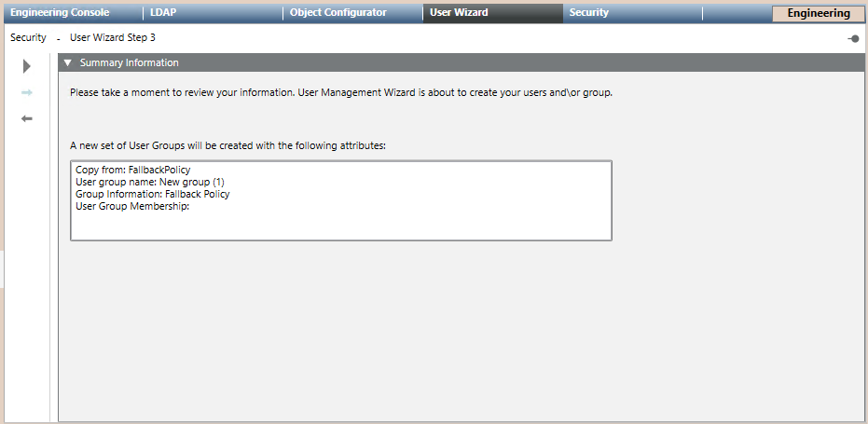Click the Security breadcrumb label
Image resolution: width=868 pixels, height=424 pixels.
pos(28,38)
